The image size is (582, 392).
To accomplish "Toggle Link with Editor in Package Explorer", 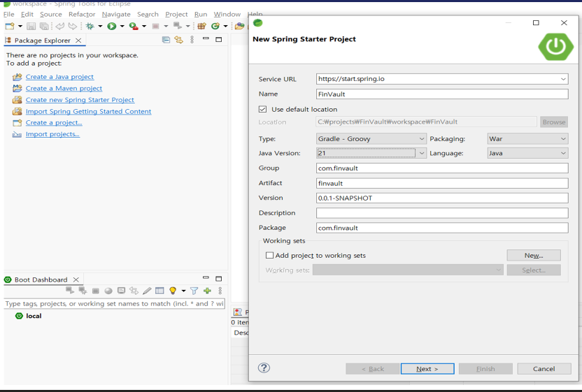I will 179,40.
